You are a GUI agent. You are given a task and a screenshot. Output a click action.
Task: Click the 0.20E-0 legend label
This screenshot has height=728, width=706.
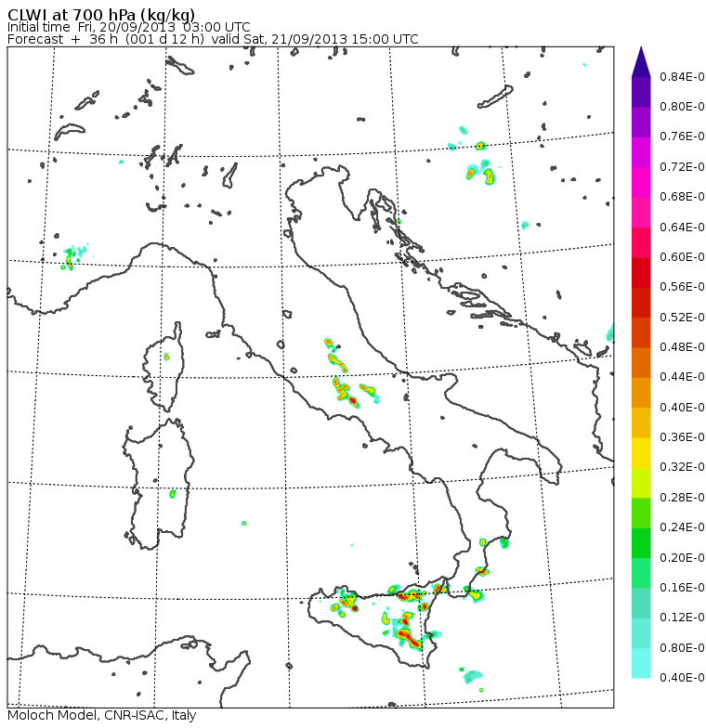(x=682, y=557)
